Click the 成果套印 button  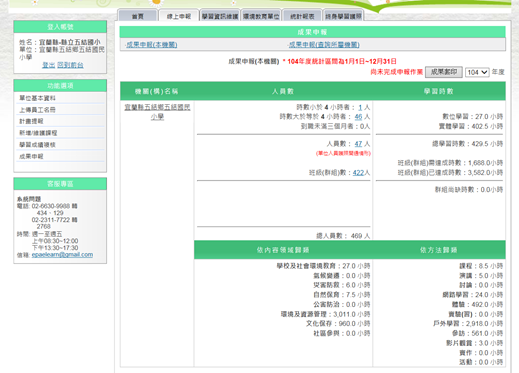[x=444, y=72]
